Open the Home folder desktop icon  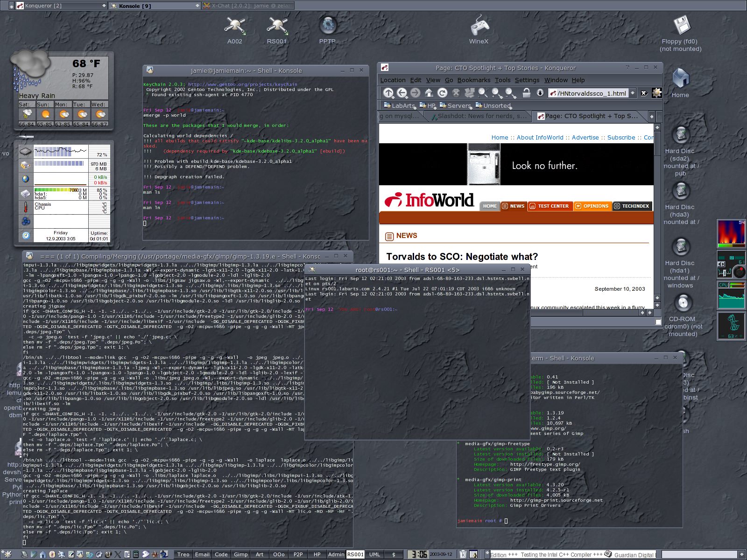pos(680,83)
